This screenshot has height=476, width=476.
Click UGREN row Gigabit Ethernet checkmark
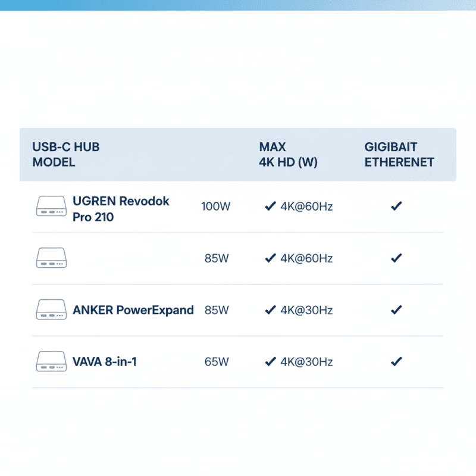(x=396, y=206)
